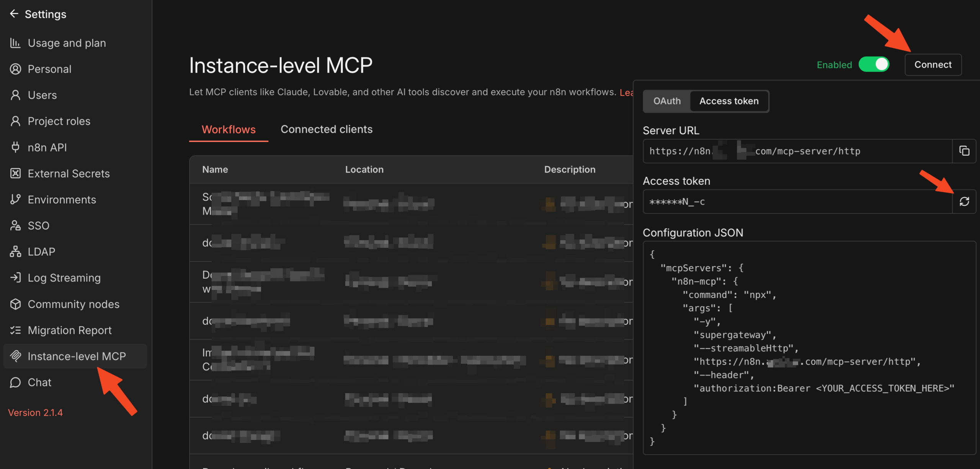This screenshot has width=980, height=469.
Task: Select the Access token tab
Action: (x=729, y=101)
